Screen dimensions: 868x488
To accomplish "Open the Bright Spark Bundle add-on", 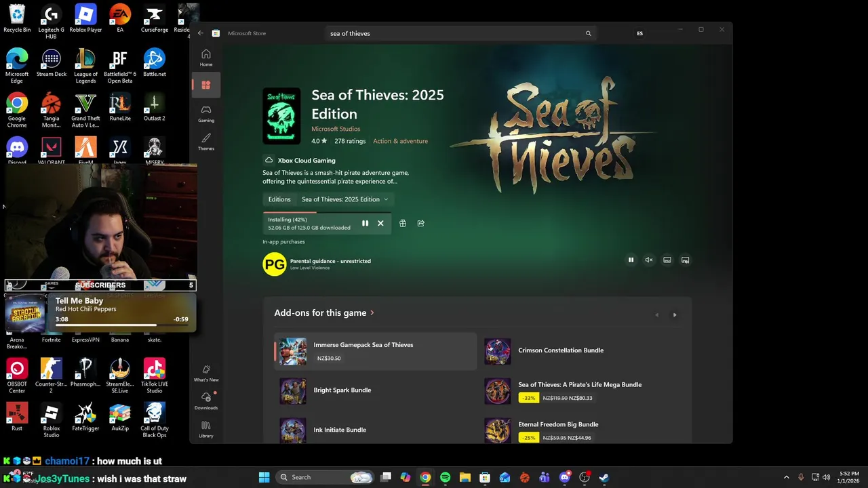I will click(376, 390).
